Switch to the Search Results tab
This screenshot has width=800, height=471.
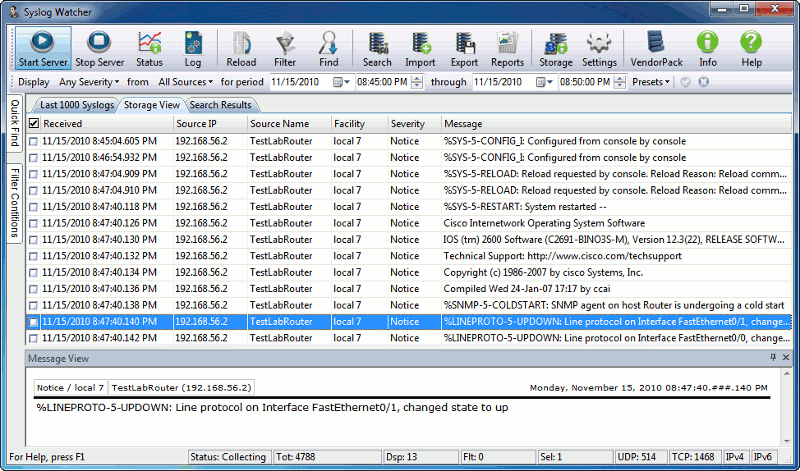pyautogui.click(x=220, y=104)
